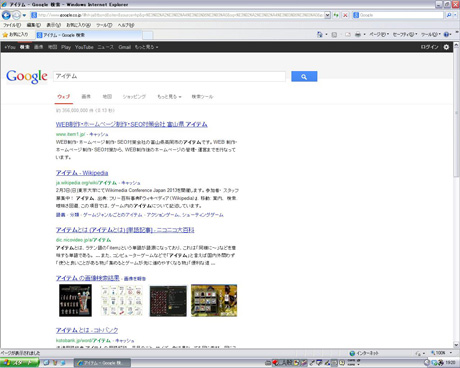Expand もっと見る in Google black bar
The image size is (460, 368).
146,47
